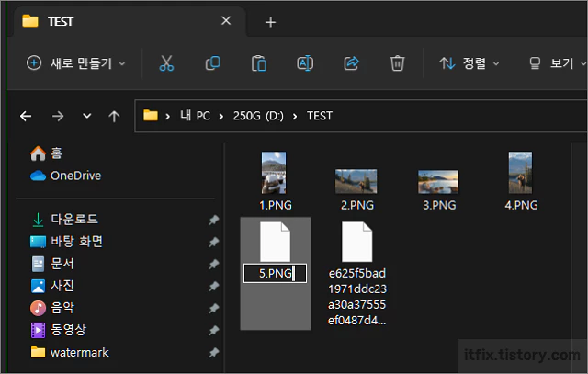Expand chevron before 내 PC breadcrumb

click(x=167, y=117)
